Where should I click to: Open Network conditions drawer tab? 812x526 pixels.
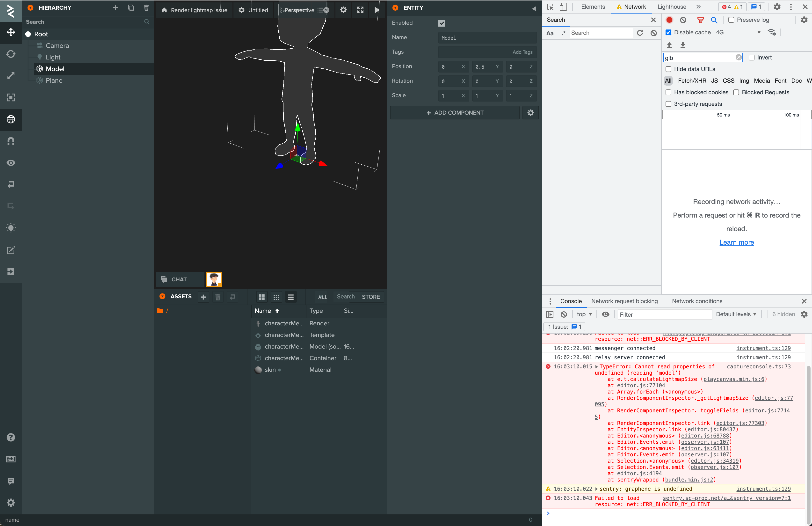[697, 301]
